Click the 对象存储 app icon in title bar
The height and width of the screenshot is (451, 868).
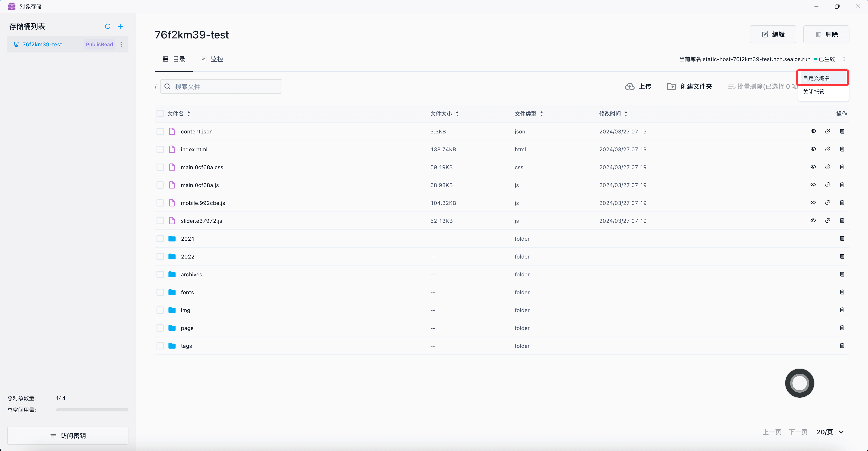pyautogui.click(x=12, y=6)
